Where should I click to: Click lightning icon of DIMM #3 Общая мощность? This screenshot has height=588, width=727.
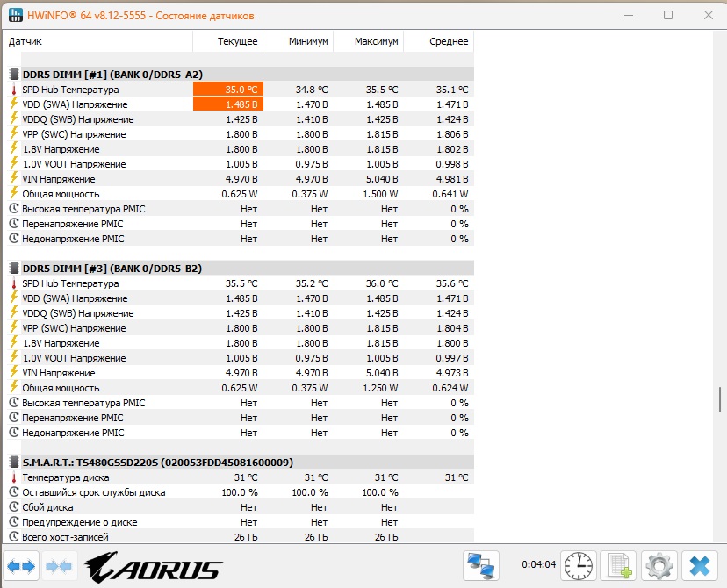tap(14, 387)
